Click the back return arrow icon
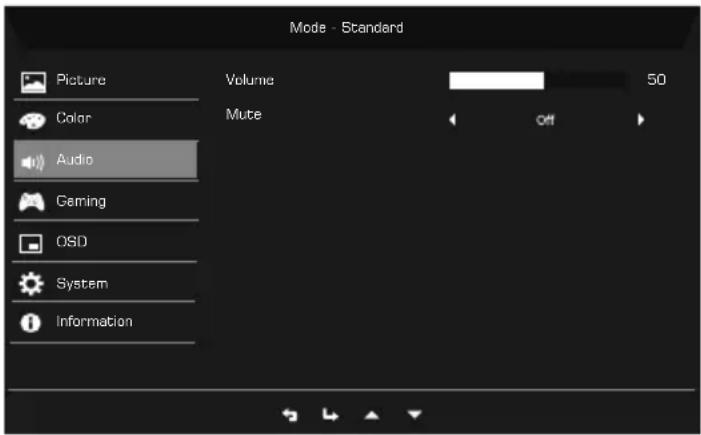This screenshot has width=701, height=435. [x=290, y=415]
